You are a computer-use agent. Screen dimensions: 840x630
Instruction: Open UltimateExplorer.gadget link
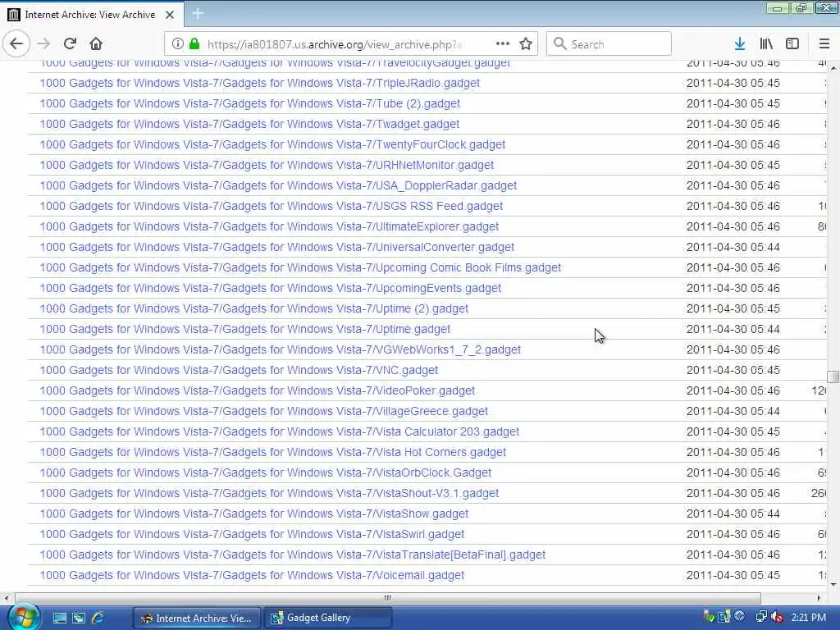[269, 226]
